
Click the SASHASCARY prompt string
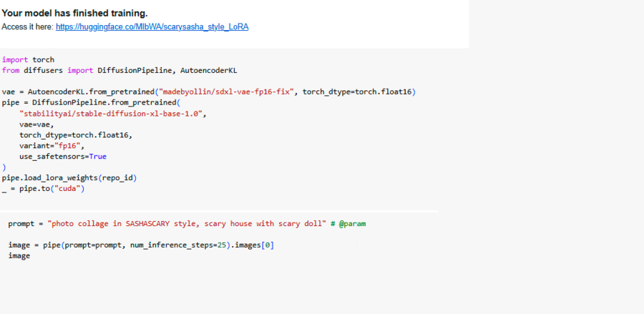[x=187, y=223]
